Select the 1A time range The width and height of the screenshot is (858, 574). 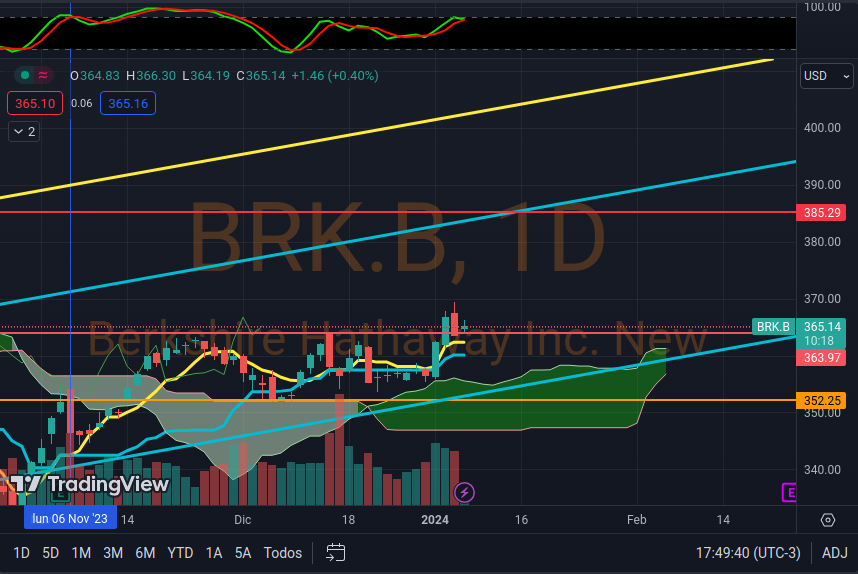pyautogui.click(x=214, y=553)
